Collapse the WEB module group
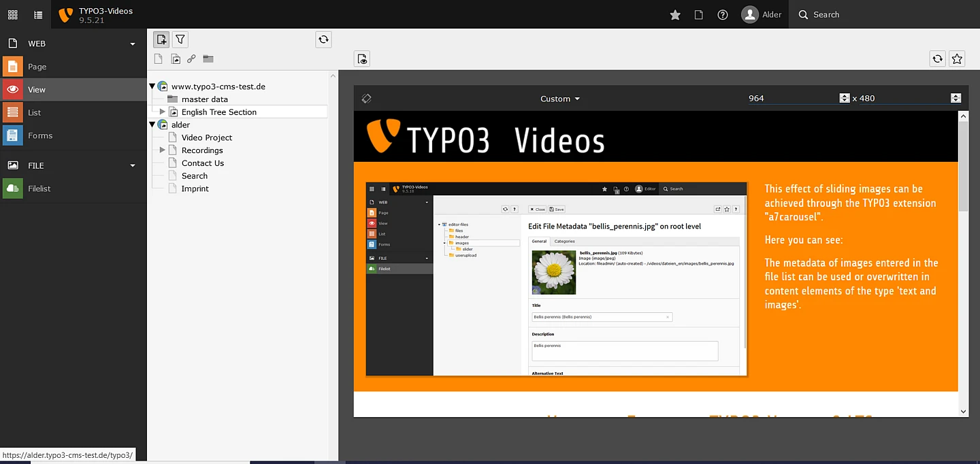 click(133, 44)
